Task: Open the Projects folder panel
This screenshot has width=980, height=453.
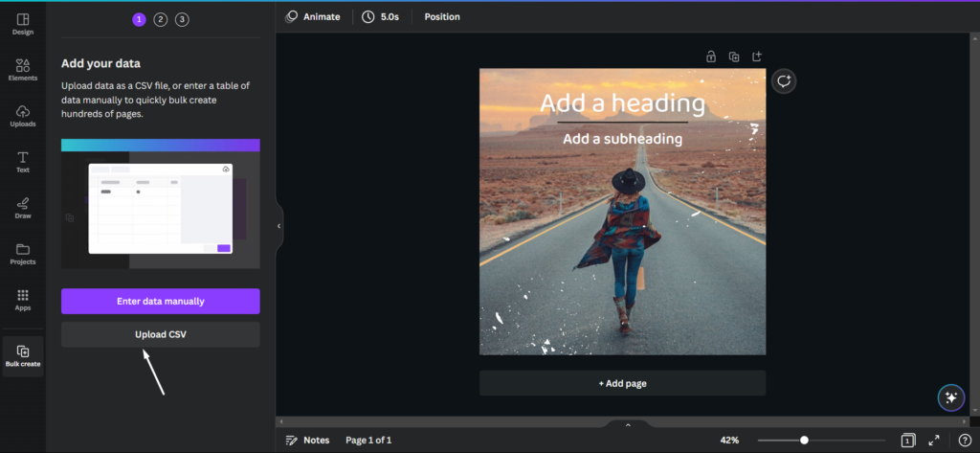Action: click(x=23, y=254)
